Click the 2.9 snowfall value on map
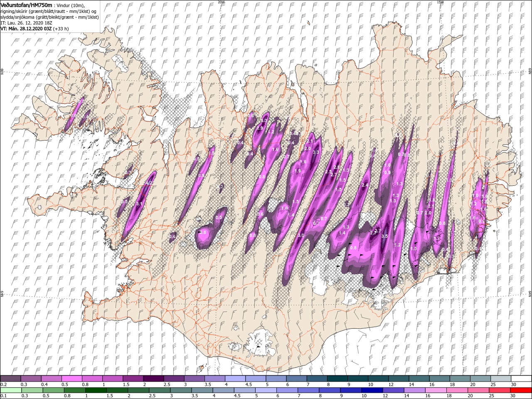532x399 pixels. (260, 128)
